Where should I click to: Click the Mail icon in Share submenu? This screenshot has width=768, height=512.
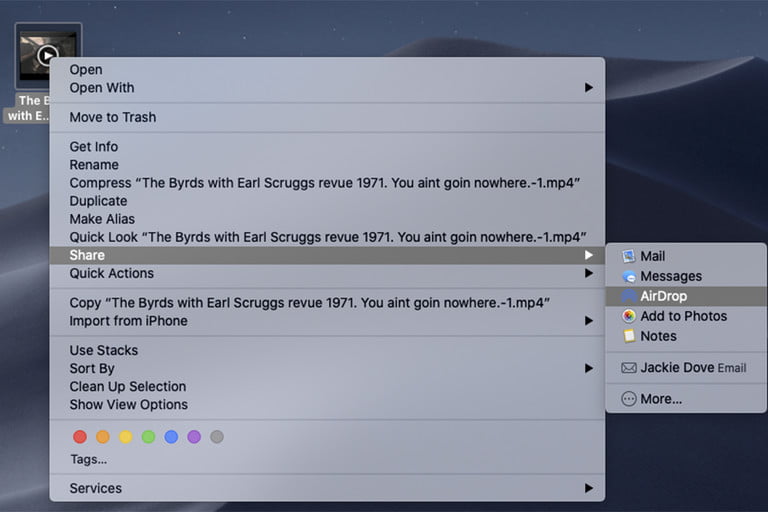tap(628, 256)
